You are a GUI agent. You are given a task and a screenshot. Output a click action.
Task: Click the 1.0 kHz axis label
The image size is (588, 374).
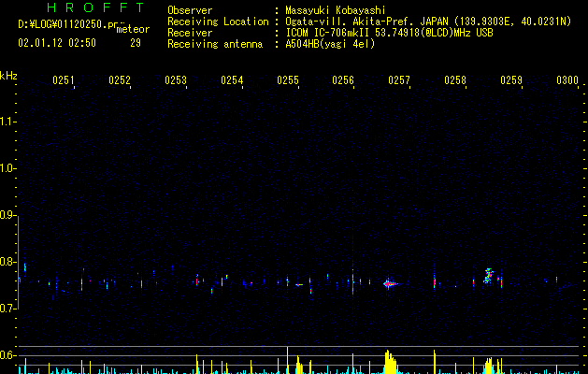click(7, 168)
